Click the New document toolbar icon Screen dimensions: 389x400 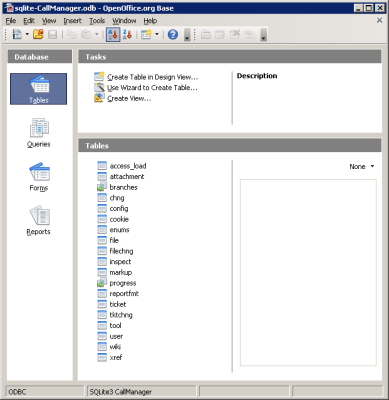tap(17, 34)
